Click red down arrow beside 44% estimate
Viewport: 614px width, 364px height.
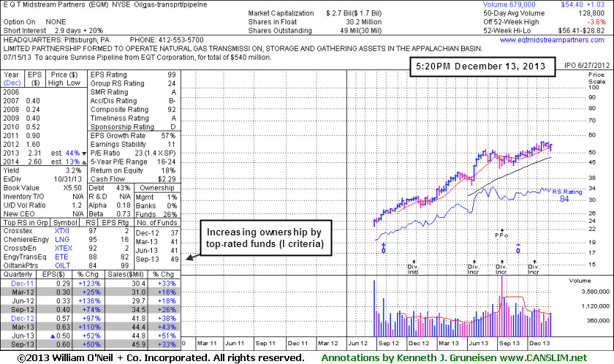(x=84, y=153)
